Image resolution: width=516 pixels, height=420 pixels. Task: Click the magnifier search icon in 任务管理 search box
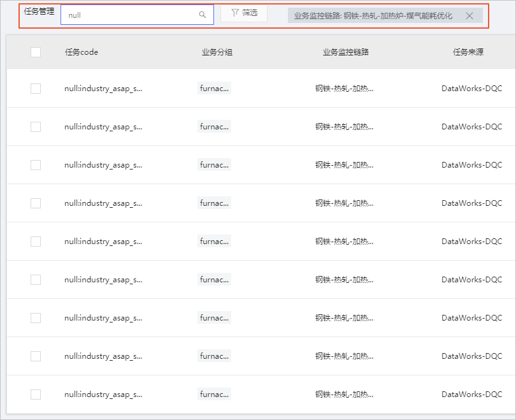point(203,15)
